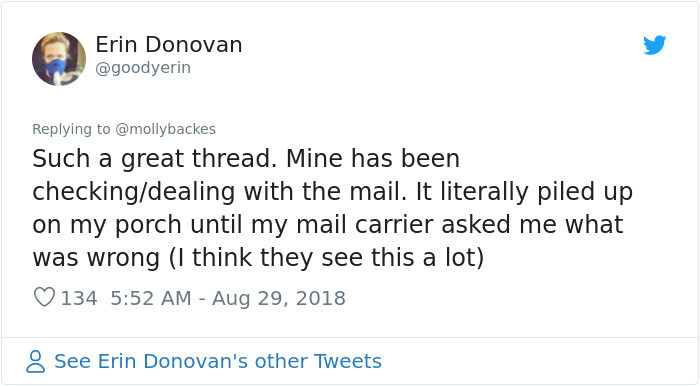Select the person silhouette icon in footer
The height and width of the screenshot is (386, 700).
[35, 361]
